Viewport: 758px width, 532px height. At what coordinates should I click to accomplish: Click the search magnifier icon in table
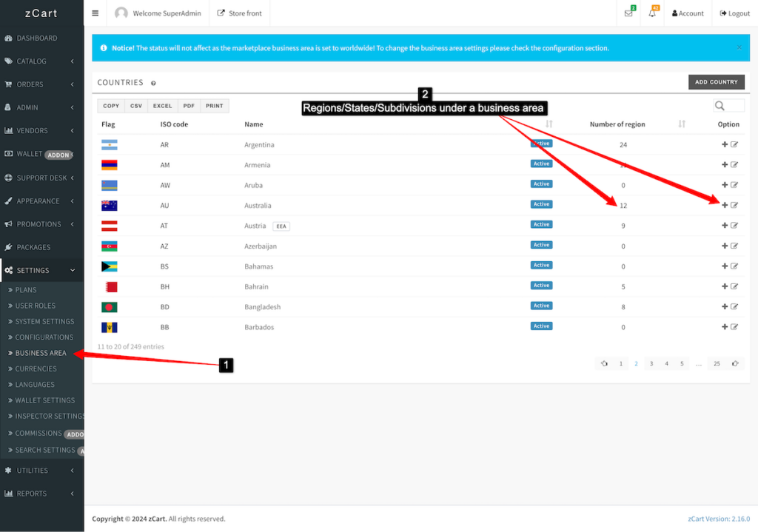point(720,106)
